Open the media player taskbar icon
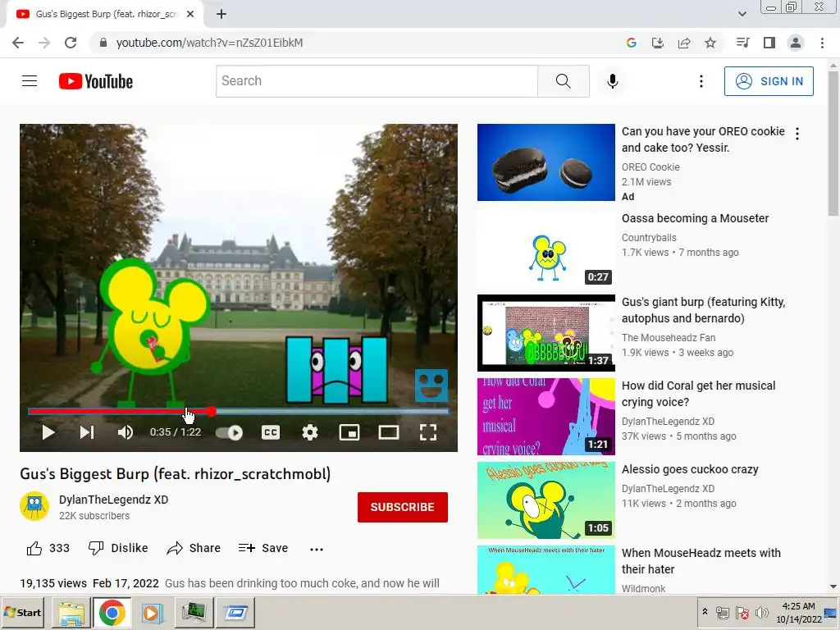Image resolution: width=840 pixels, height=630 pixels. coord(152,612)
